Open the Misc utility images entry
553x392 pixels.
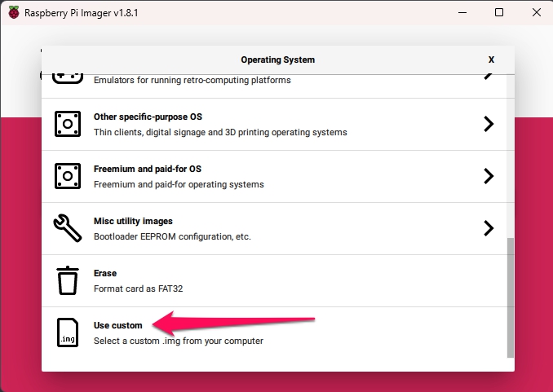click(x=274, y=229)
